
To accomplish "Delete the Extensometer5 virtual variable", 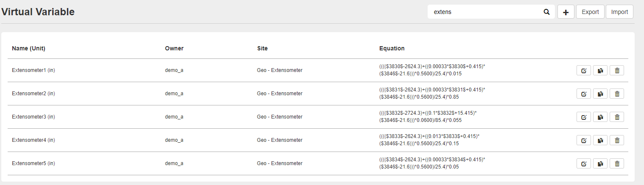I will point(617,163).
